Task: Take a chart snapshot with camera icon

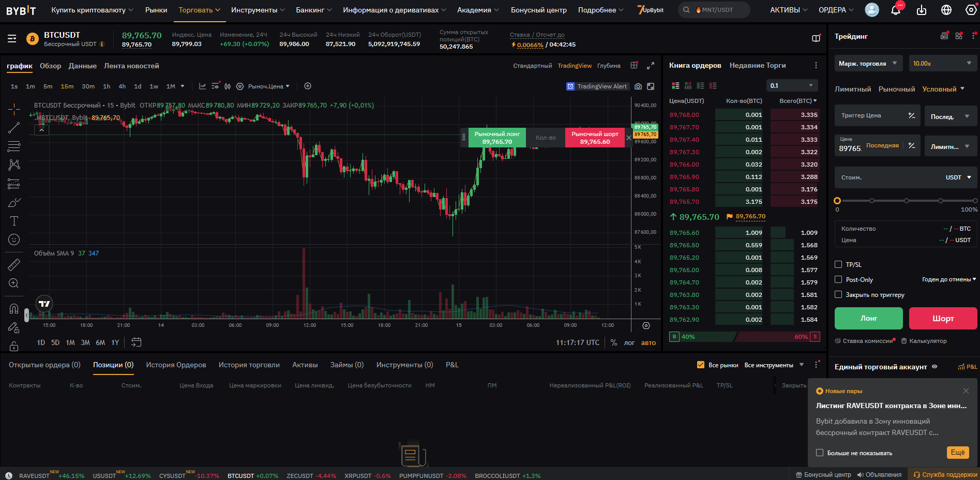Action: (x=638, y=86)
